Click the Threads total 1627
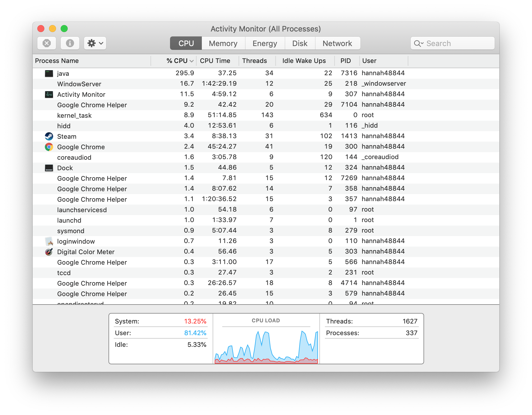The height and width of the screenshot is (415, 532). 410,321
